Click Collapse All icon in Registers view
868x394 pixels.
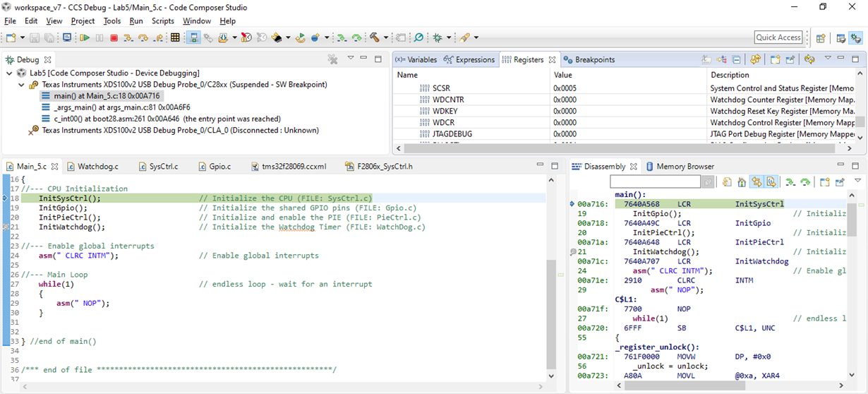coord(736,60)
